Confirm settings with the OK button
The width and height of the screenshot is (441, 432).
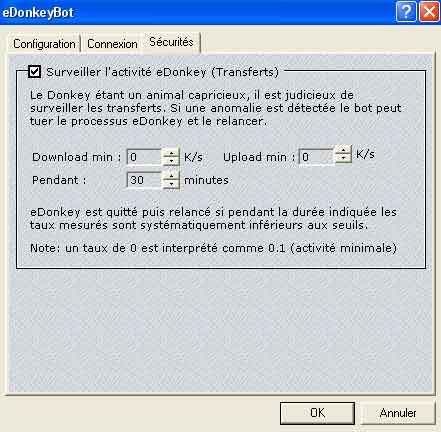pyautogui.click(x=317, y=413)
